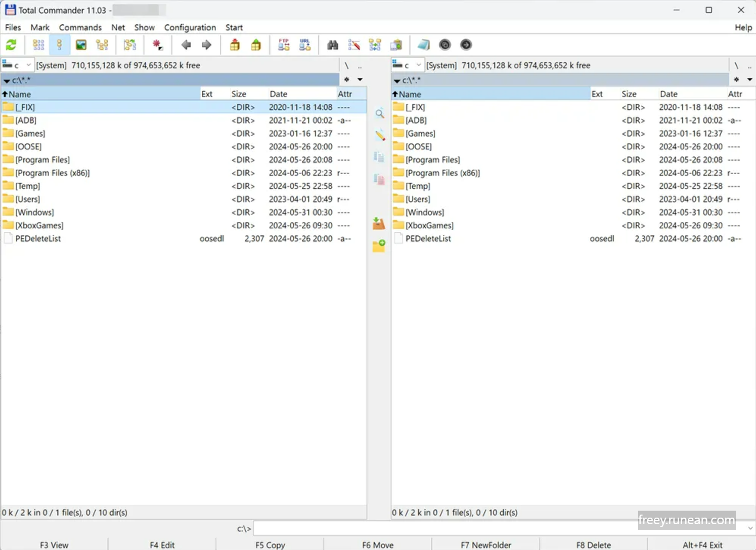
Task: Open the right panel drive c dropdown
Action: coord(408,65)
